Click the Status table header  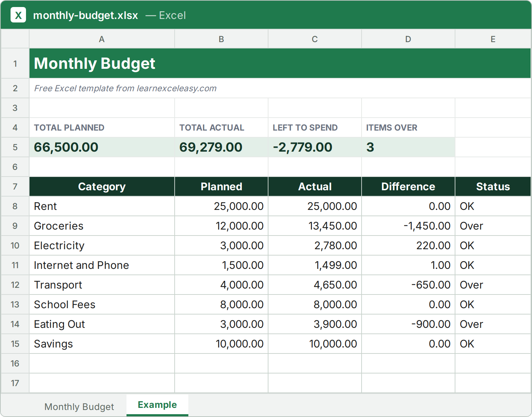tap(493, 186)
